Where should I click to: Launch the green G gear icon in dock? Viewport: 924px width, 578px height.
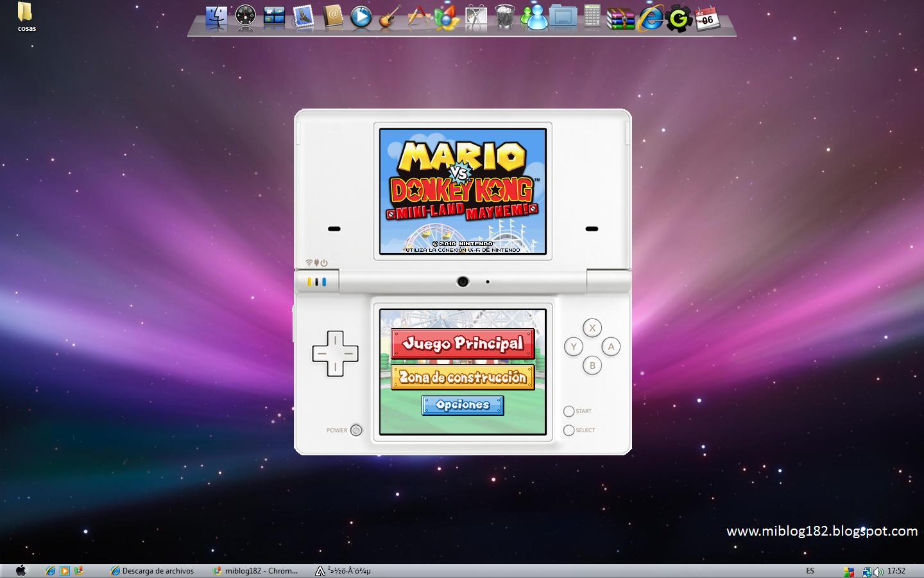tap(678, 18)
